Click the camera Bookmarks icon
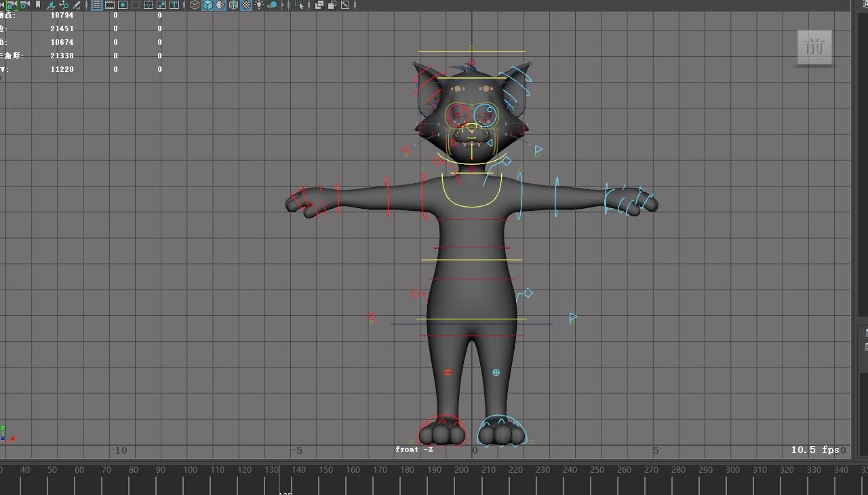The width and height of the screenshot is (868, 495). (38, 5)
